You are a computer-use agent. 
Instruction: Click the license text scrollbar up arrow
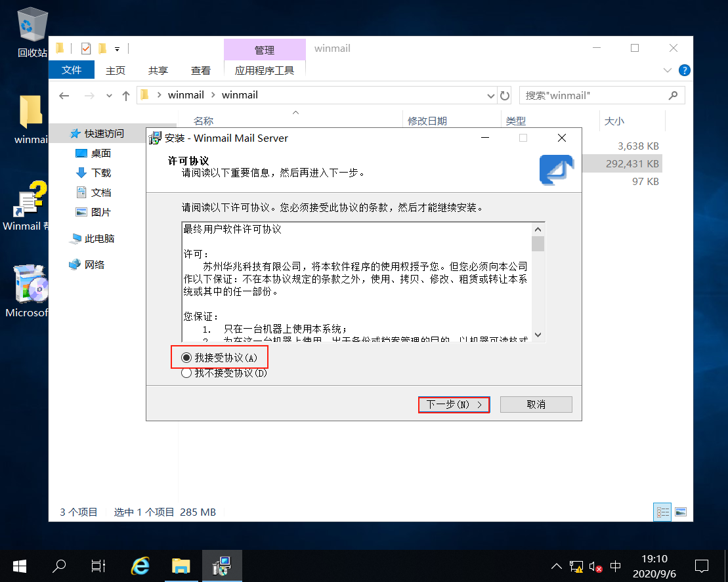click(538, 229)
